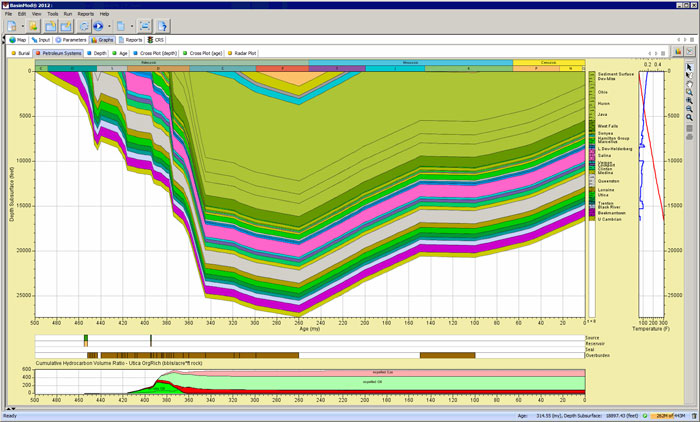
Task: Click the CRS tab
Action: [157, 40]
